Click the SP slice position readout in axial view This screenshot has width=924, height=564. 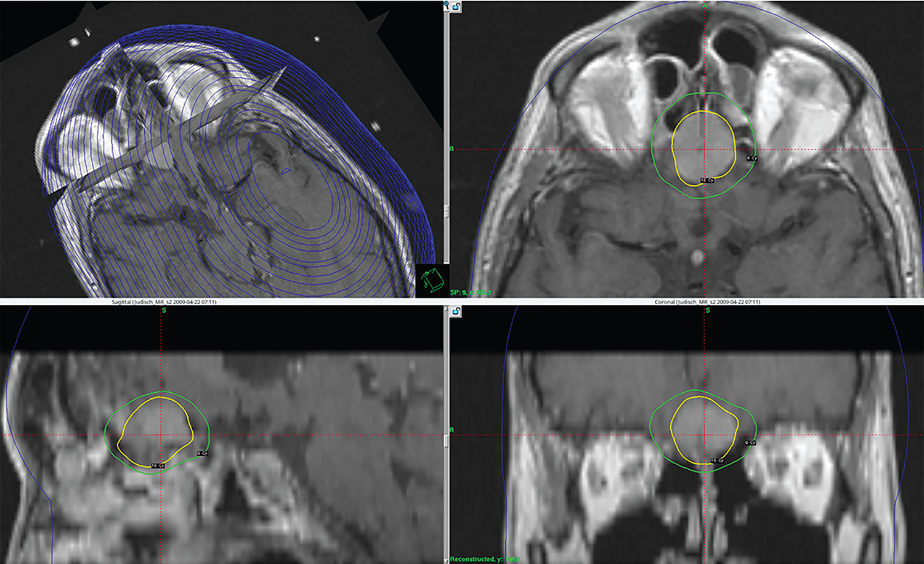[471, 292]
